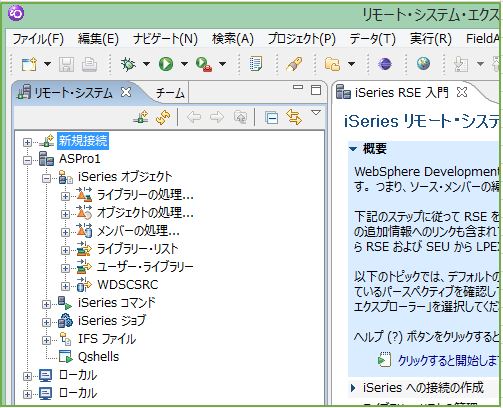The width and height of the screenshot is (503, 408).
Task: Click the document list toolbar icon
Action: coord(256,64)
